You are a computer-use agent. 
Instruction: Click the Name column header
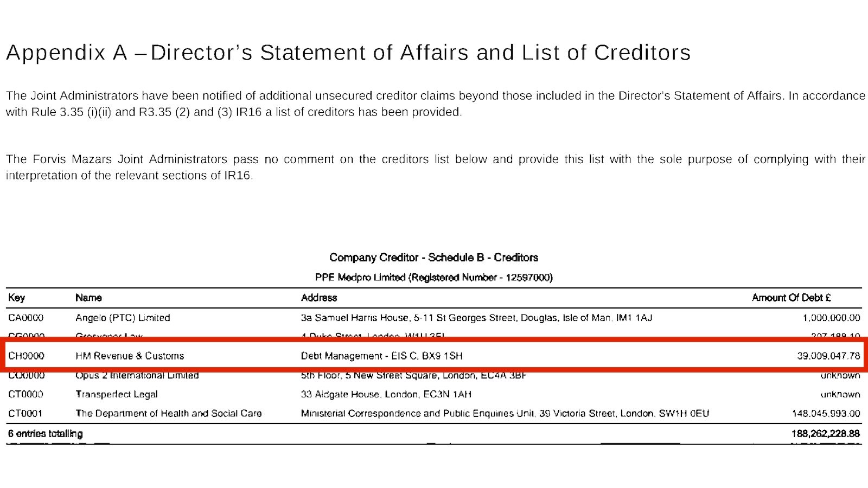click(88, 298)
